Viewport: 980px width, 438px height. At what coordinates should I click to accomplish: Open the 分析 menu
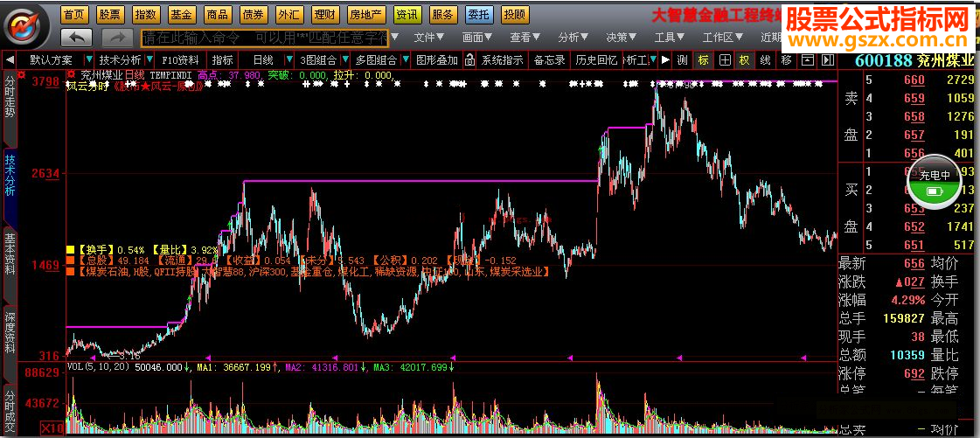click(x=573, y=37)
